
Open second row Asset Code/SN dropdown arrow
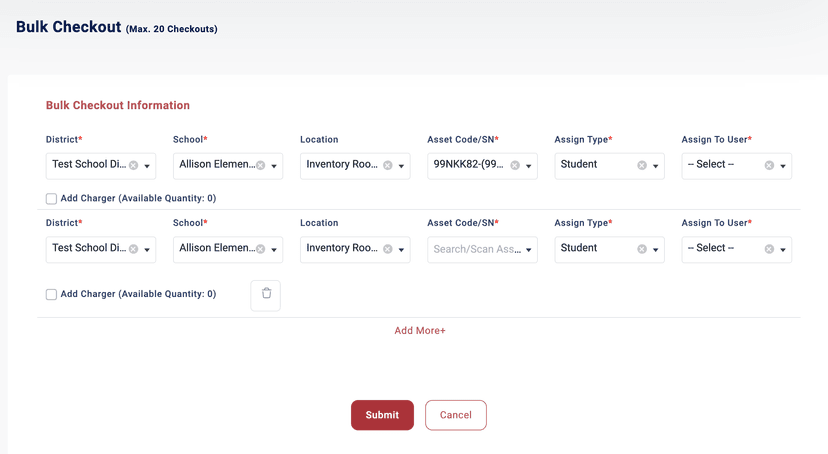(529, 250)
